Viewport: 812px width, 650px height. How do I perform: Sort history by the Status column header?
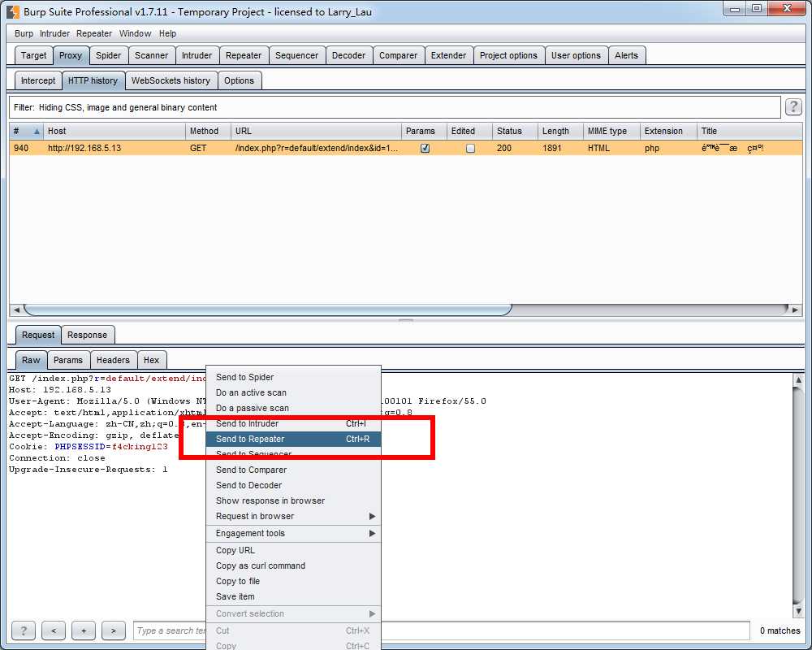coord(515,131)
